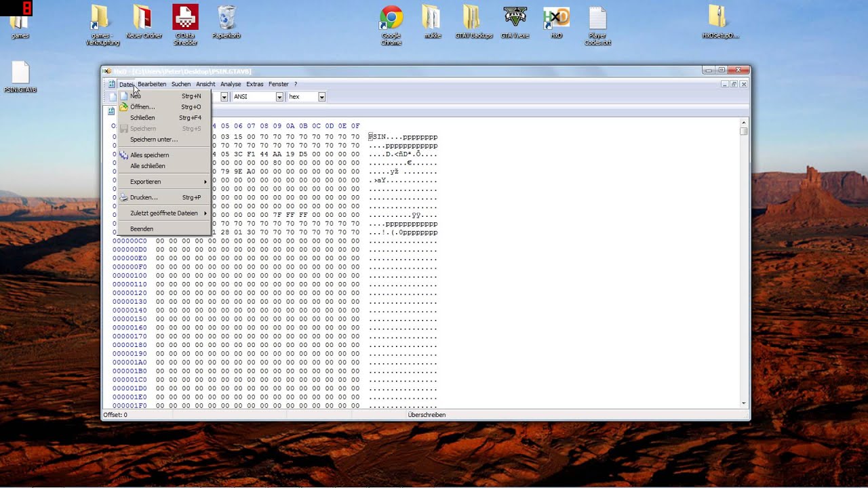868x488 pixels.
Task: Launch Google Chrome from the desktop
Action: (x=391, y=24)
